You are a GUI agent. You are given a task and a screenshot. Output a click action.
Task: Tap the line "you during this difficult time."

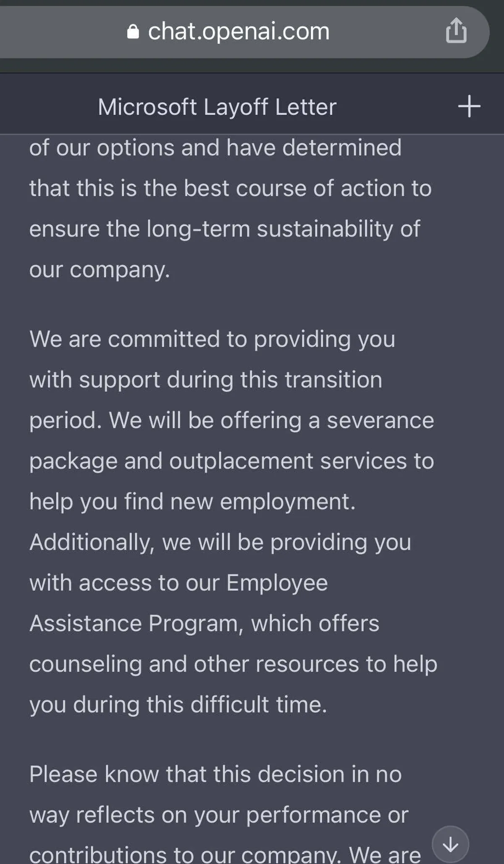click(178, 705)
